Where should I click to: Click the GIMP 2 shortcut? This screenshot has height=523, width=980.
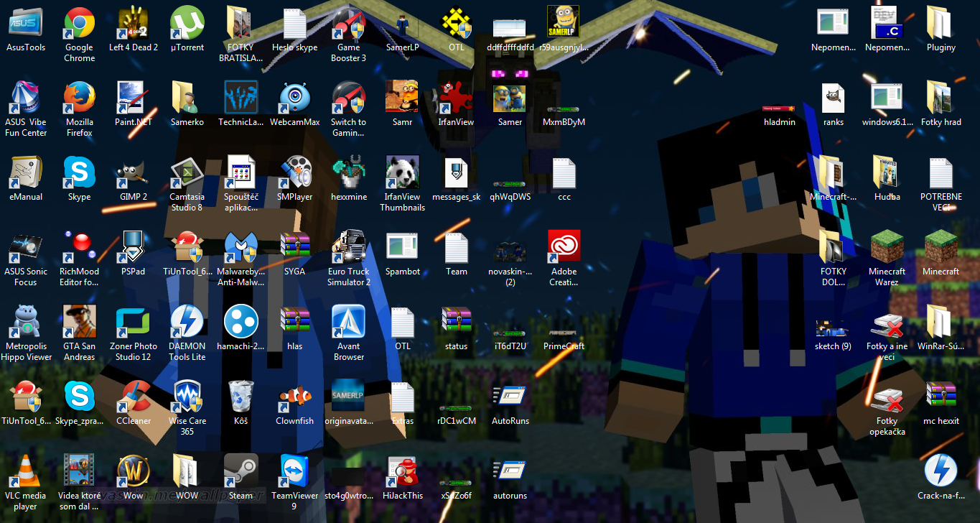(x=133, y=174)
